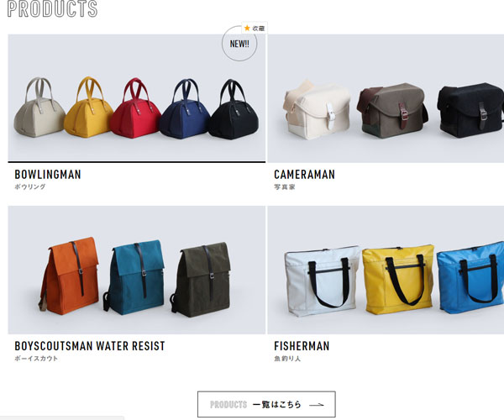Select the beige bowling bag
Screen dimensions: 504x420
39,108
